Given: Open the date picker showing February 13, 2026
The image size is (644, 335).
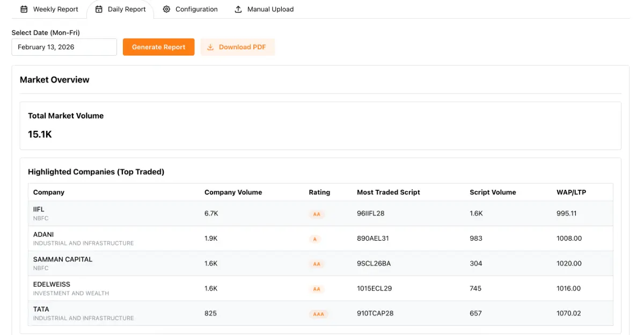Looking at the screenshot, I should tap(64, 47).
